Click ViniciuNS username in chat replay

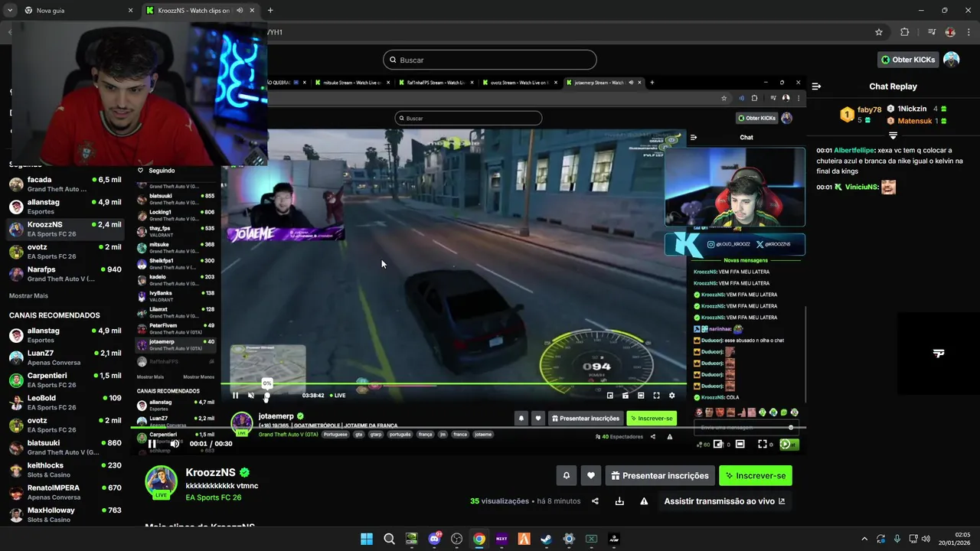tap(861, 187)
